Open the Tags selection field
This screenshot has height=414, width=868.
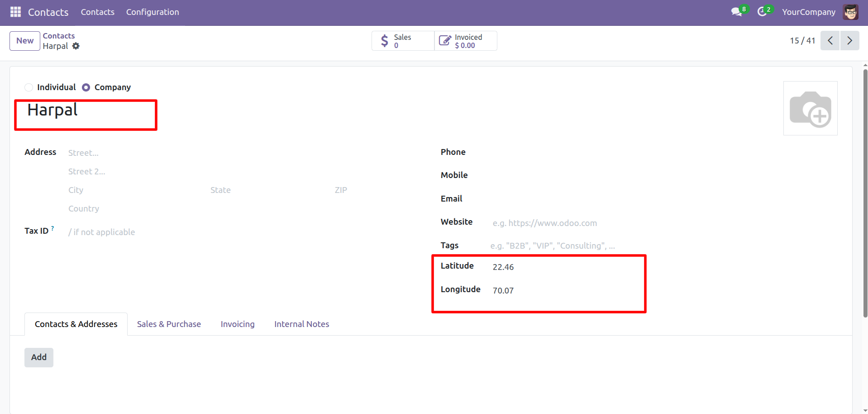(663, 246)
